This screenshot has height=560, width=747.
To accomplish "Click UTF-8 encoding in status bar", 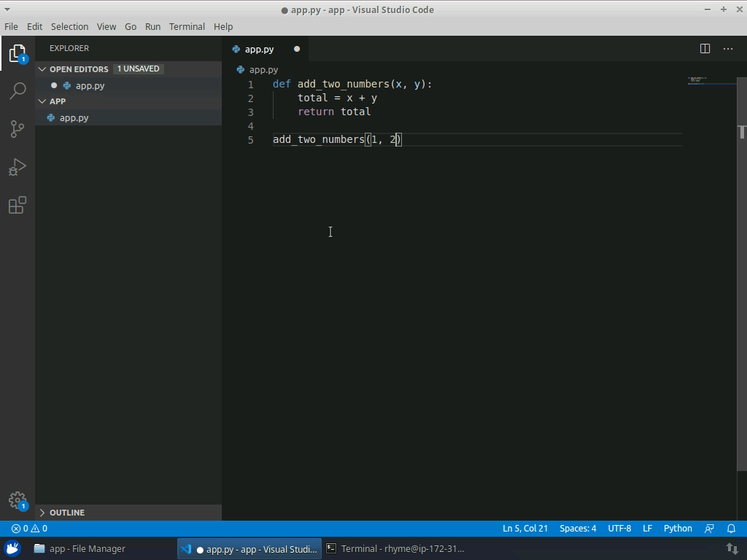I will point(619,528).
